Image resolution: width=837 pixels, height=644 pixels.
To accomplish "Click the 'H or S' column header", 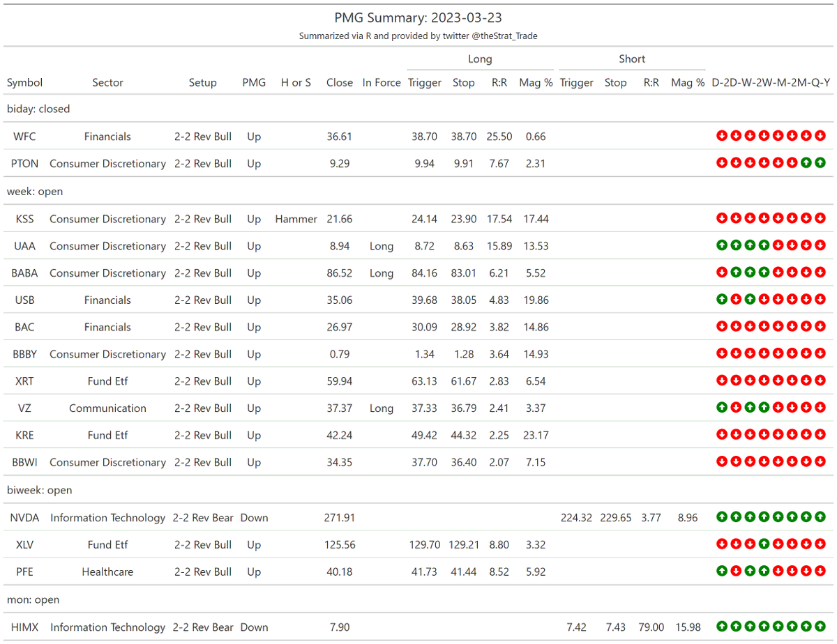I will click(296, 82).
